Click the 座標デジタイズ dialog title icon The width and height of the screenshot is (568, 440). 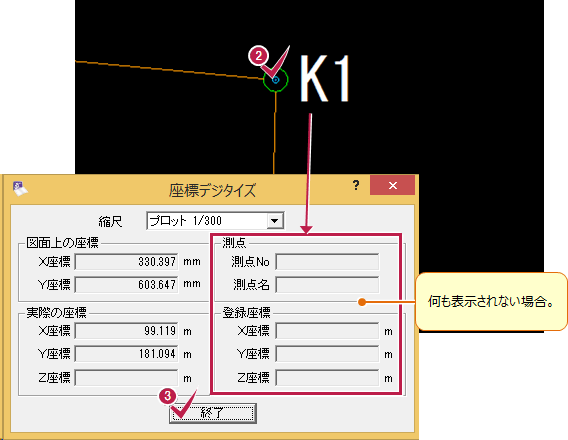tap(20, 188)
